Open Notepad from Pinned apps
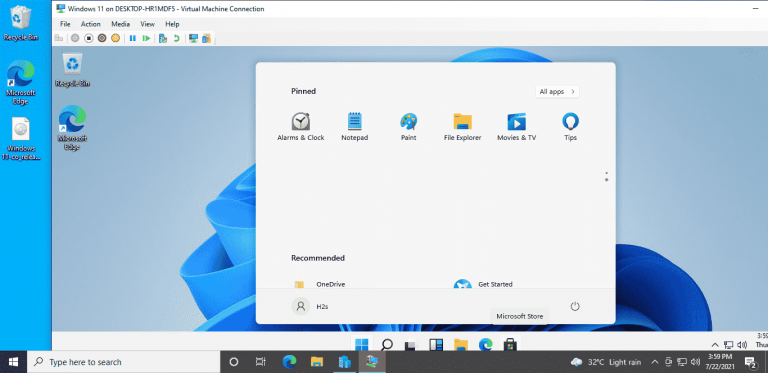This screenshot has width=768, height=373. pyautogui.click(x=355, y=127)
